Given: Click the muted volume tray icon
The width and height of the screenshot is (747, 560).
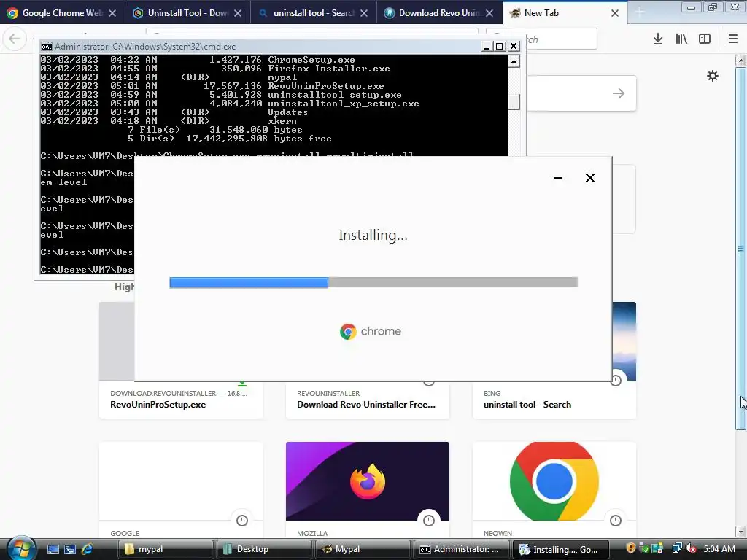Looking at the screenshot, I should (691, 549).
